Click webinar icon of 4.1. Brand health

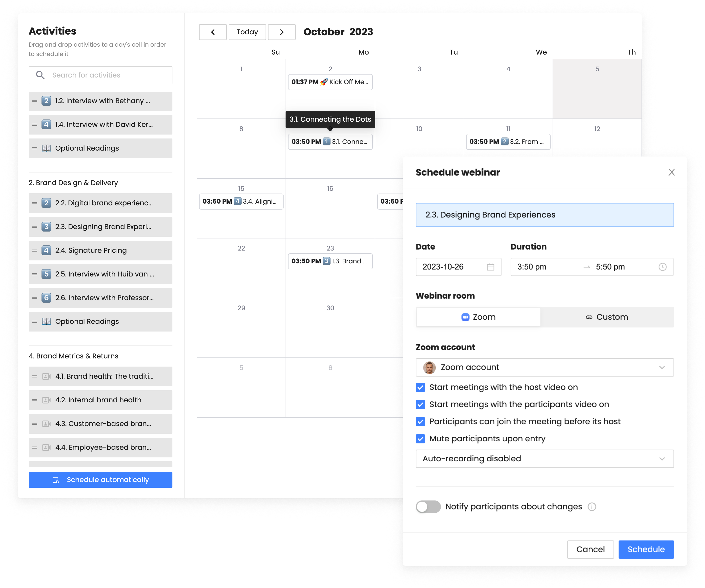[46, 376]
